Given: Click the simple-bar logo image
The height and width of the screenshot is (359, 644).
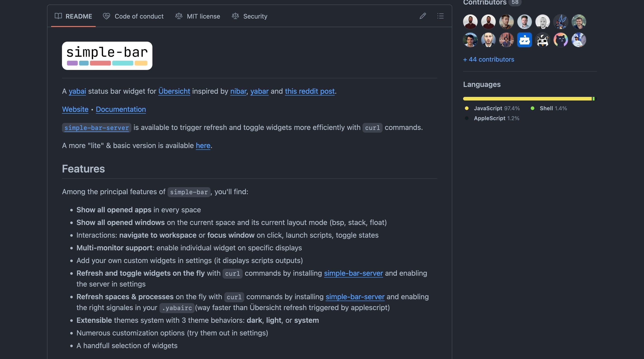Looking at the screenshot, I should coord(107,56).
